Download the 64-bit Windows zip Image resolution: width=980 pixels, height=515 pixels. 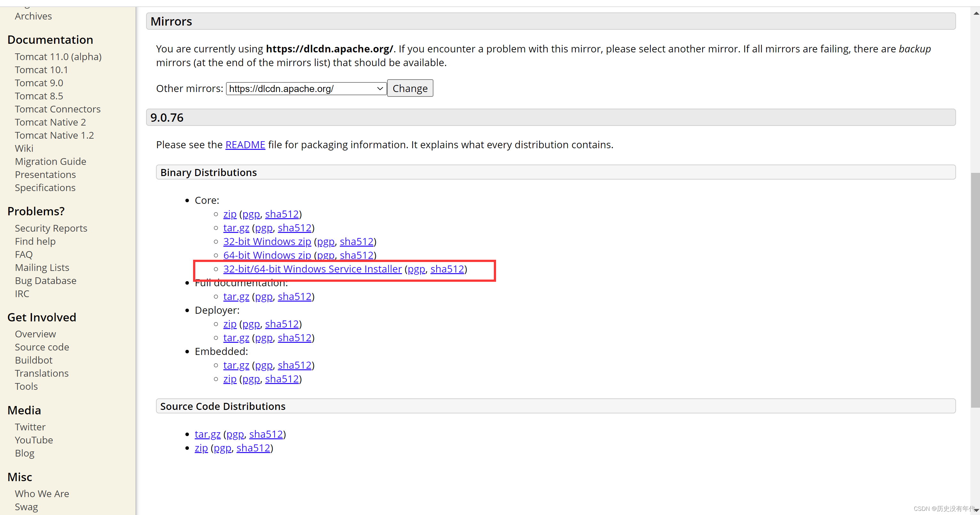tap(267, 255)
